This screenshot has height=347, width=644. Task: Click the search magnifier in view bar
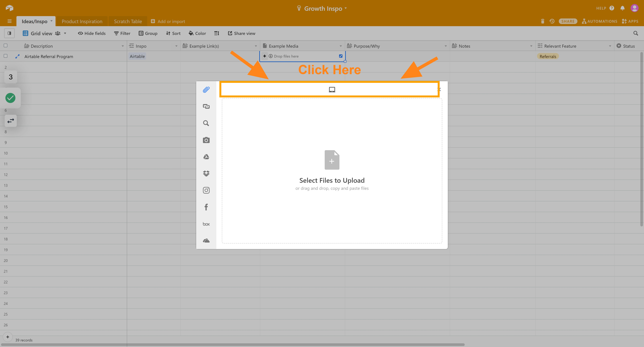[x=635, y=33]
